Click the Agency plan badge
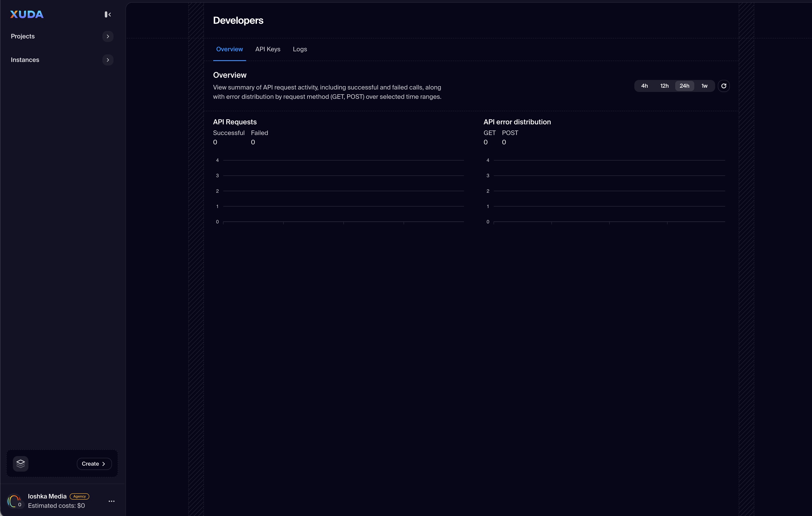 (79, 496)
